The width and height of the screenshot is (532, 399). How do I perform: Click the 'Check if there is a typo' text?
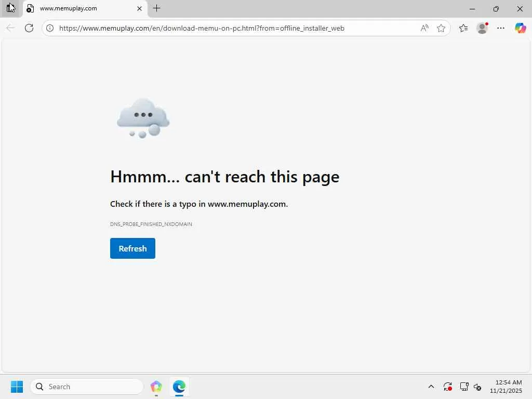point(199,204)
